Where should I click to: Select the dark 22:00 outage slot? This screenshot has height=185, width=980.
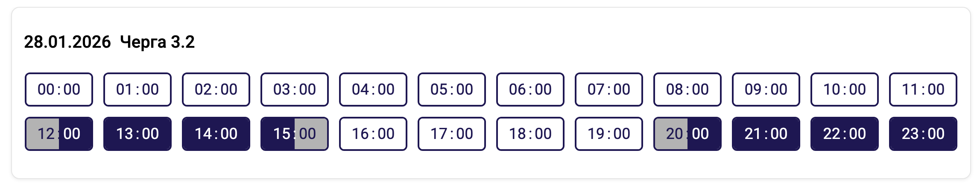pos(845,134)
